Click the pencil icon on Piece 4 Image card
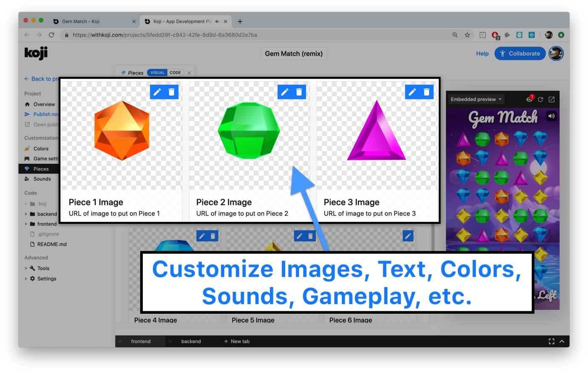Screen dimensions: 588x373 [202, 236]
